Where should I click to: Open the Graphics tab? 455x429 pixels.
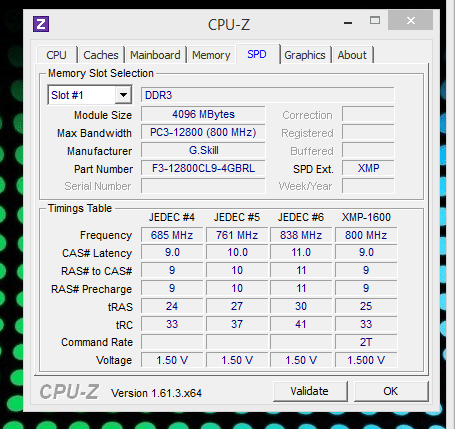pos(305,55)
